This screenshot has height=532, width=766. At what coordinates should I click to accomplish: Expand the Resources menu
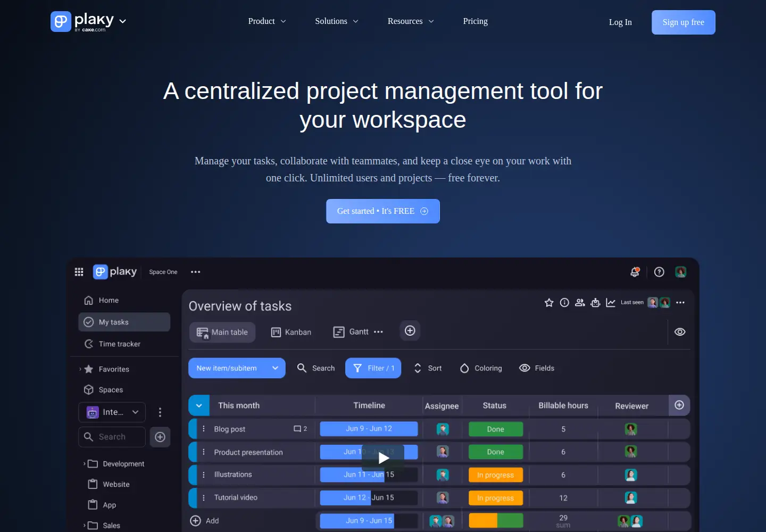tap(411, 21)
